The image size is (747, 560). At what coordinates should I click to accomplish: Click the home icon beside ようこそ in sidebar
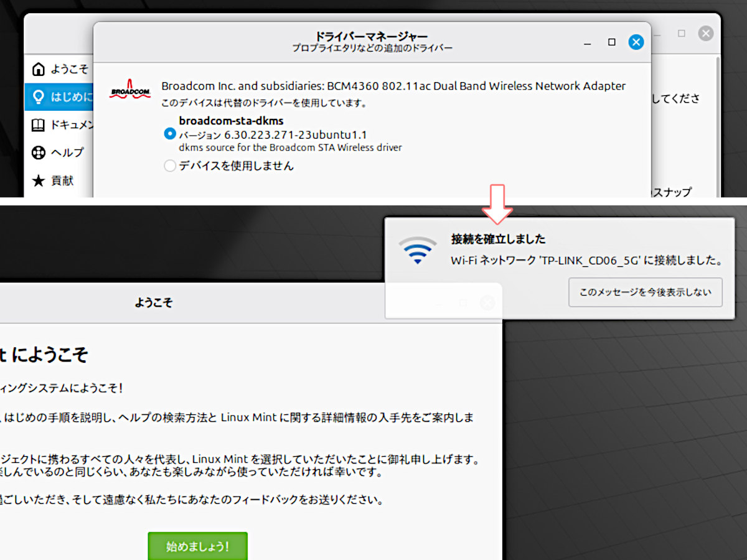[x=39, y=68]
